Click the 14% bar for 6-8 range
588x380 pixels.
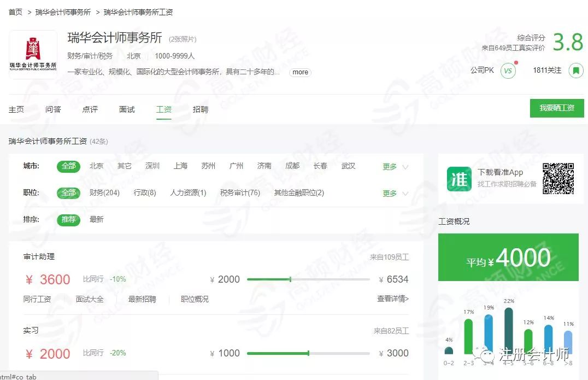pyautogui.click(x=548, y=339)
